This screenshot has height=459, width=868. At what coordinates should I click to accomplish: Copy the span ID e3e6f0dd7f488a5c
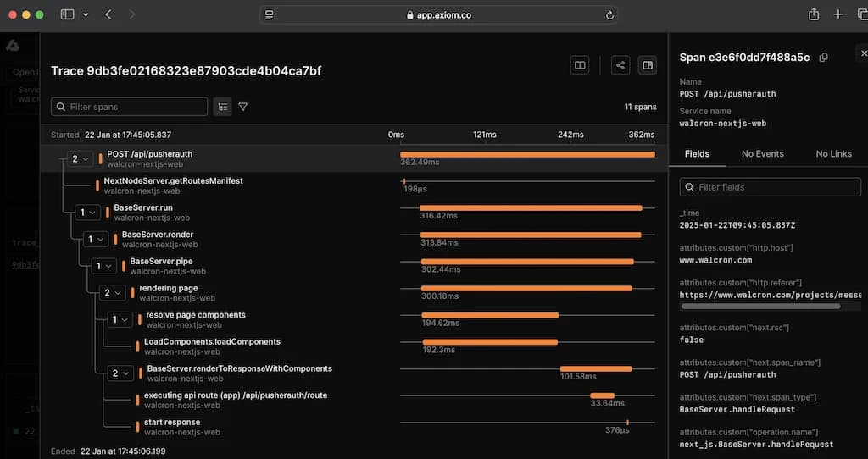(x=824, y=58)
